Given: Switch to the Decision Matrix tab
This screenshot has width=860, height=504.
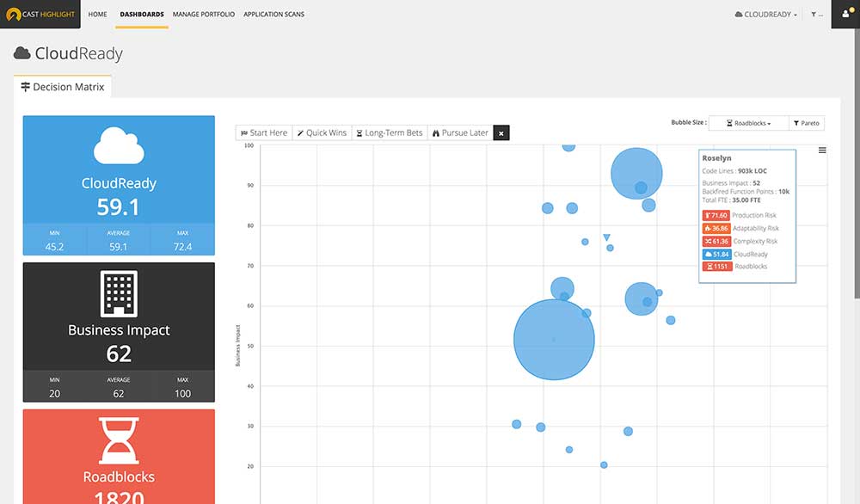Looking at the screenshot, I should [x=63, y=87].
